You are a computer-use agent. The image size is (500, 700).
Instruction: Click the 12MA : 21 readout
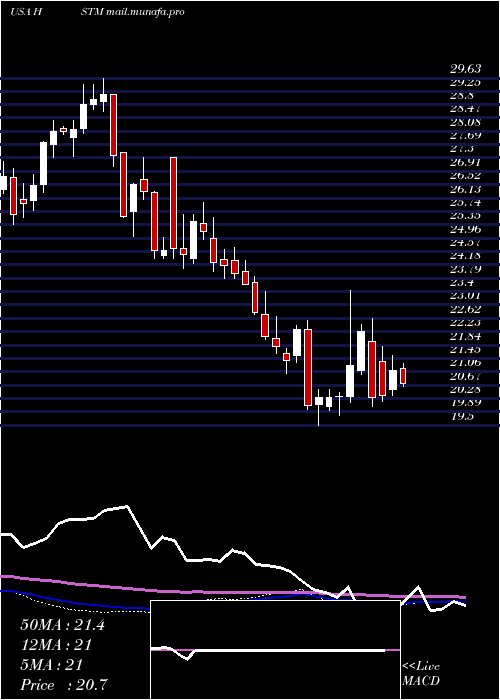point(56,645)
